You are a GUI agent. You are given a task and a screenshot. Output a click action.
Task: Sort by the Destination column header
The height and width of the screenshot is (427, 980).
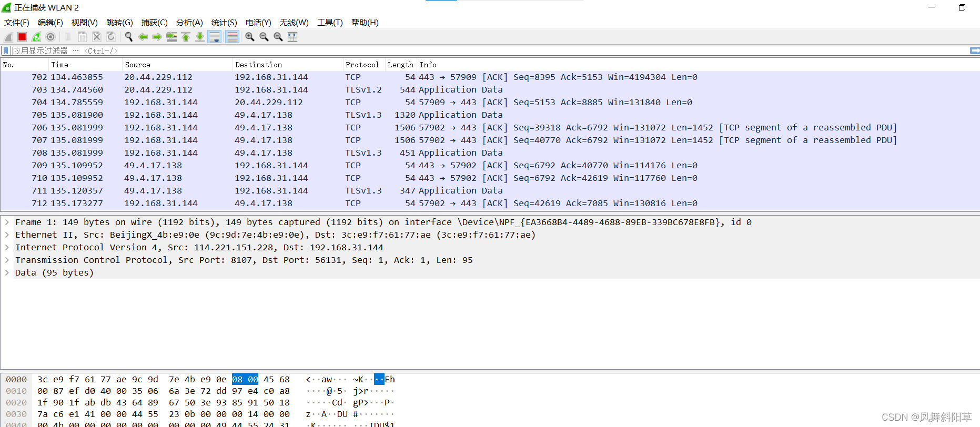[x=288, y=65]
